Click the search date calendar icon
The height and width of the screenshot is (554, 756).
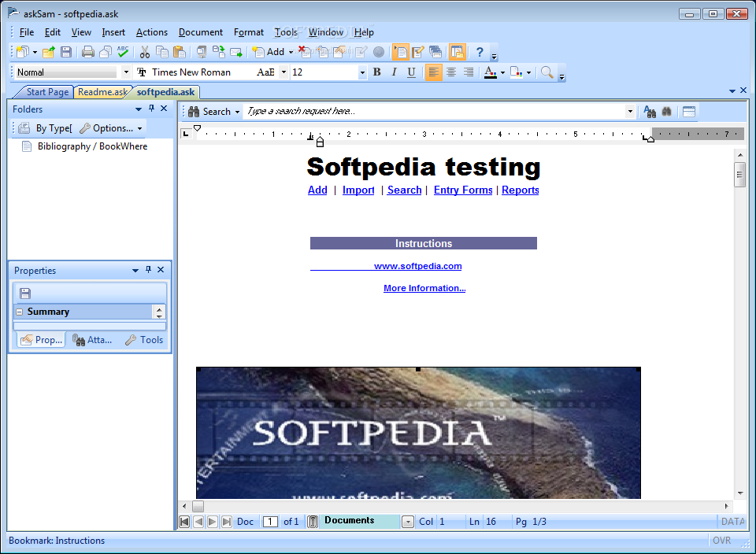pyautogui.click(x=689, y=112)
